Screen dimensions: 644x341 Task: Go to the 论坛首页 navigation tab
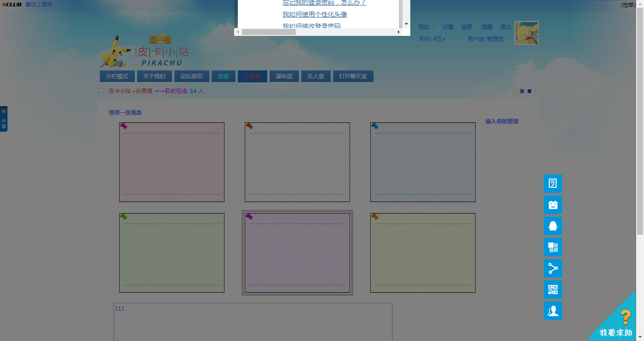(x=191, y=76)
